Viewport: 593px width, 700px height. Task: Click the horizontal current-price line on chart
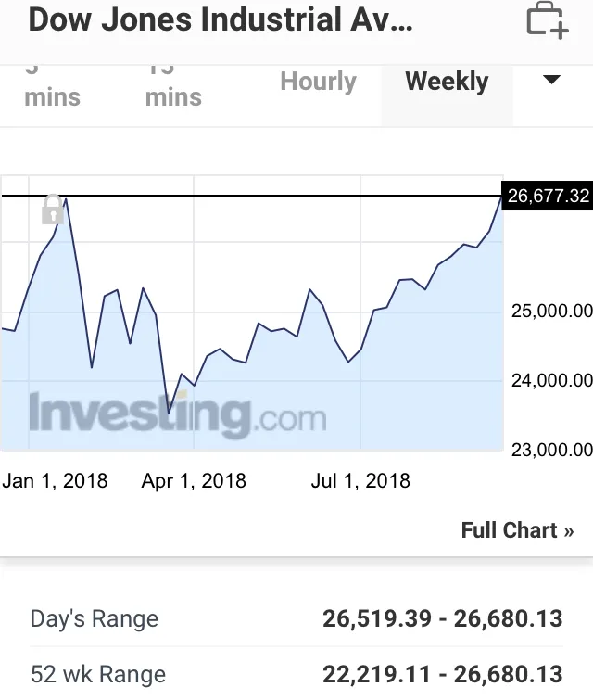278,196
